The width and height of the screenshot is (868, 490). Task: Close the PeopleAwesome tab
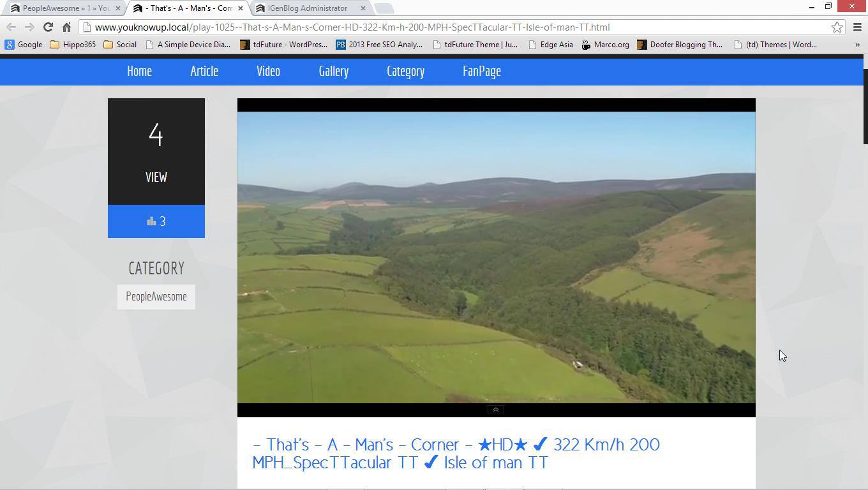pyautogui.click(x=117, y=8)
